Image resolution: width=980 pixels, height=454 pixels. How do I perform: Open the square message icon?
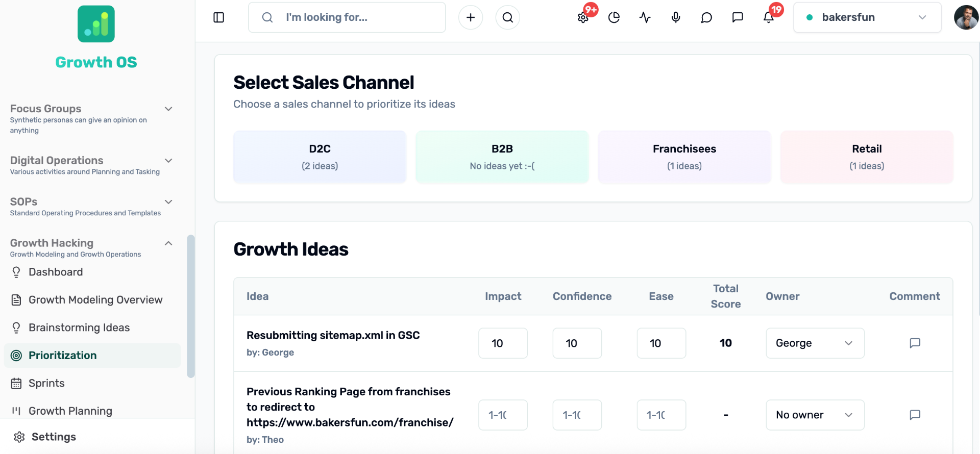(x=738, y=17)
